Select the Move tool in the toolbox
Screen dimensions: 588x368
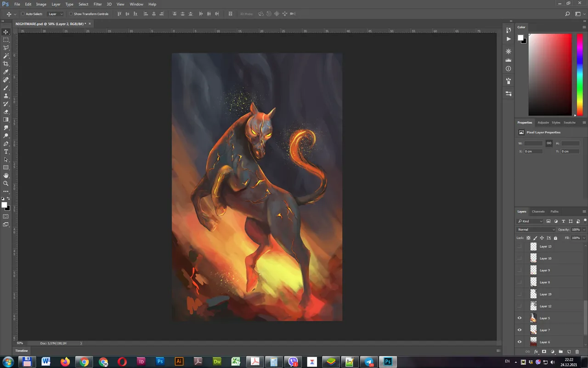[x=6, y=32]
